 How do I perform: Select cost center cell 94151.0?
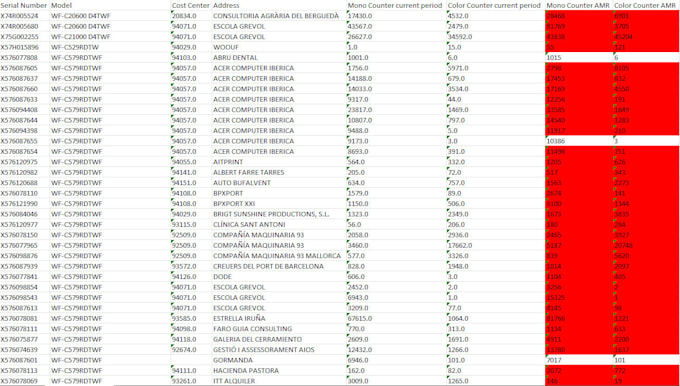(x=184, y=183)
